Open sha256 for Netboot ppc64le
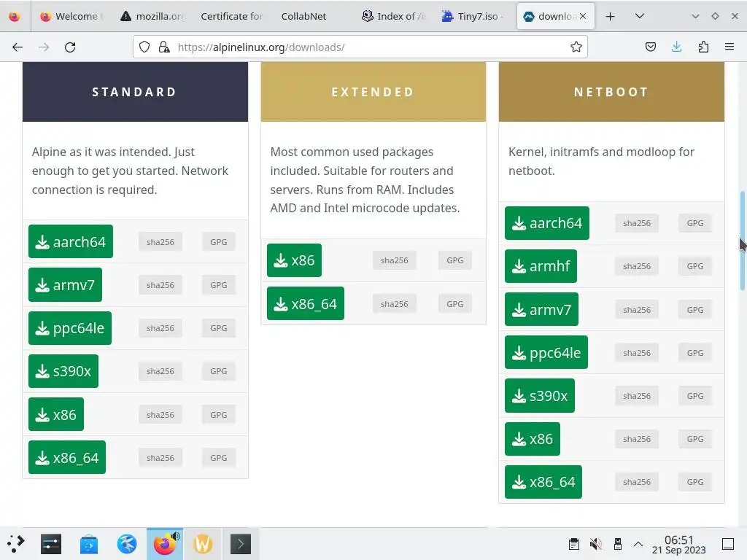The height and width of the screenshot is (560, 747). pyautogui.click(x=637, y=353)
